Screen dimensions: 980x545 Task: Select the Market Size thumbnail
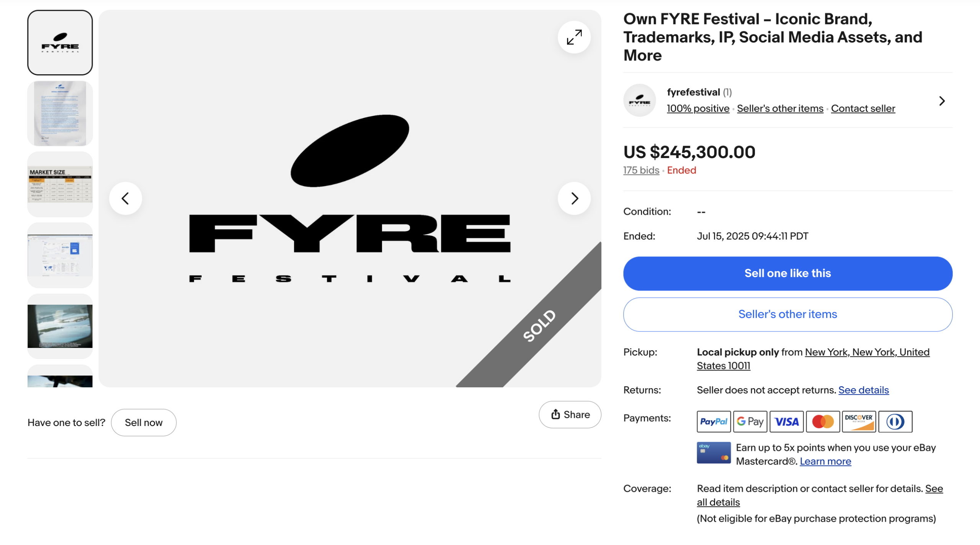pos(60,184)
